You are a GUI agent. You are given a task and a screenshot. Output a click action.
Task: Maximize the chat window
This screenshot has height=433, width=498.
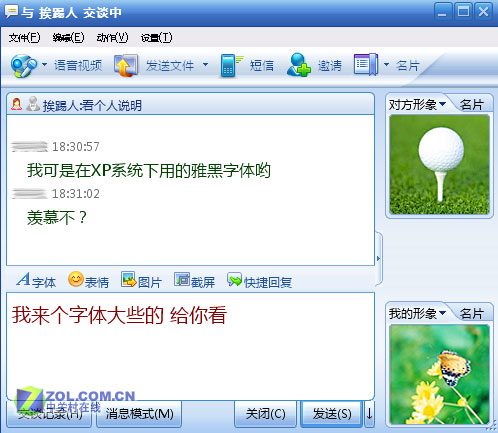[x=463, y=12]
